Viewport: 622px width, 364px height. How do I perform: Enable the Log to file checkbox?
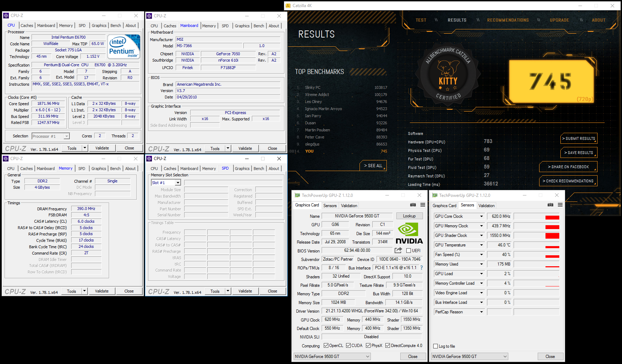pyautogui.click(x=436, y=346)
